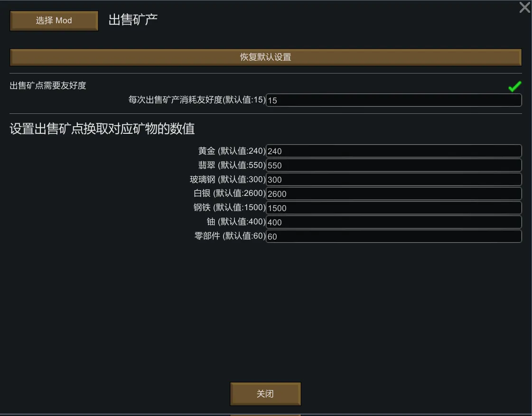This screenshot has height=416, width=532.
Task: Click the 零部件 input showing 60
Action: (x=393, y=236)
